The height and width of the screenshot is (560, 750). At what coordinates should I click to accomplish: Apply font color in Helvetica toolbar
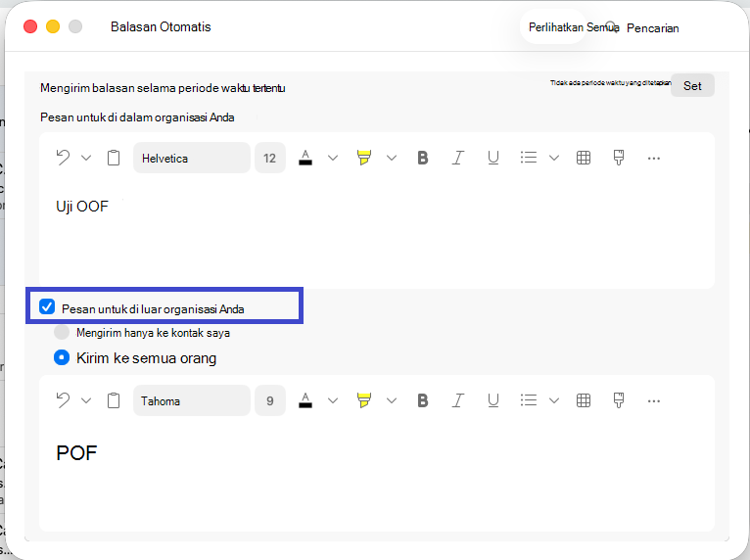click(305, 158)
